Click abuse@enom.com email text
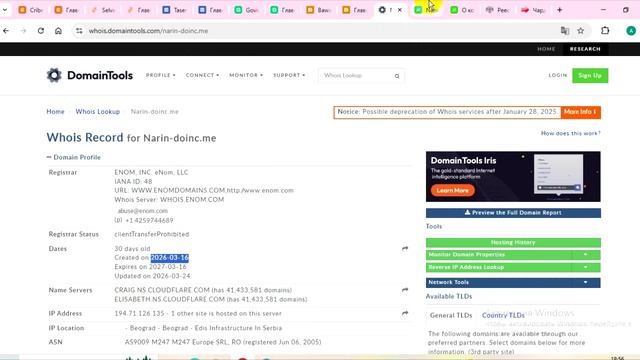640x360 pixels. (142, 211)
